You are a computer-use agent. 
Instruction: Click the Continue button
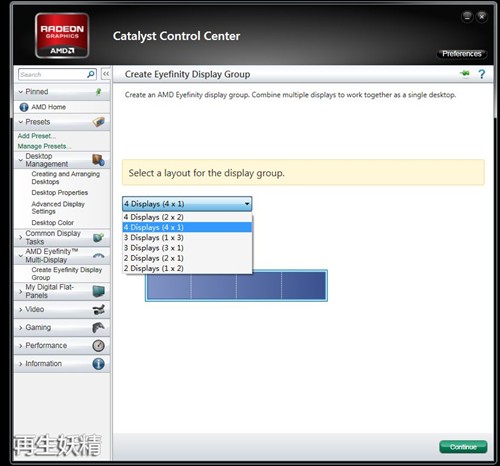coord(463,447)
